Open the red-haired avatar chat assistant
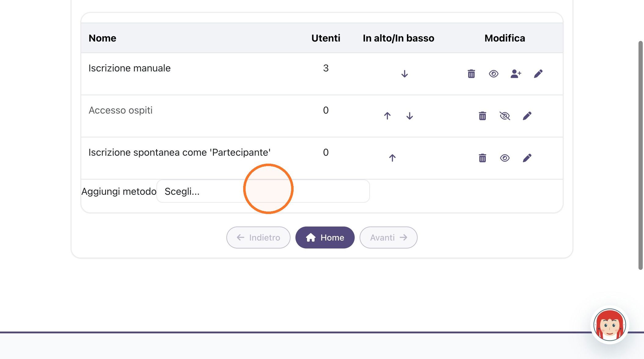 [609, 325]
